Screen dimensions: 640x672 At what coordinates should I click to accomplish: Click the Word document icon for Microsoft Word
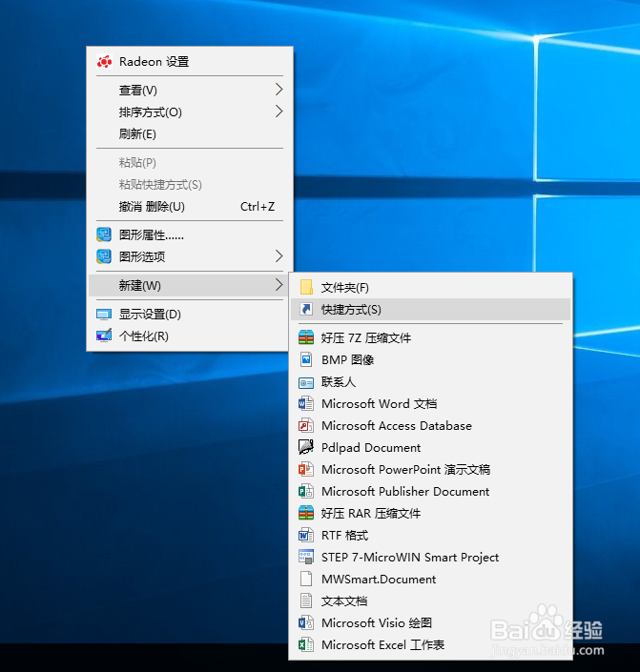(x=306, y=403)
